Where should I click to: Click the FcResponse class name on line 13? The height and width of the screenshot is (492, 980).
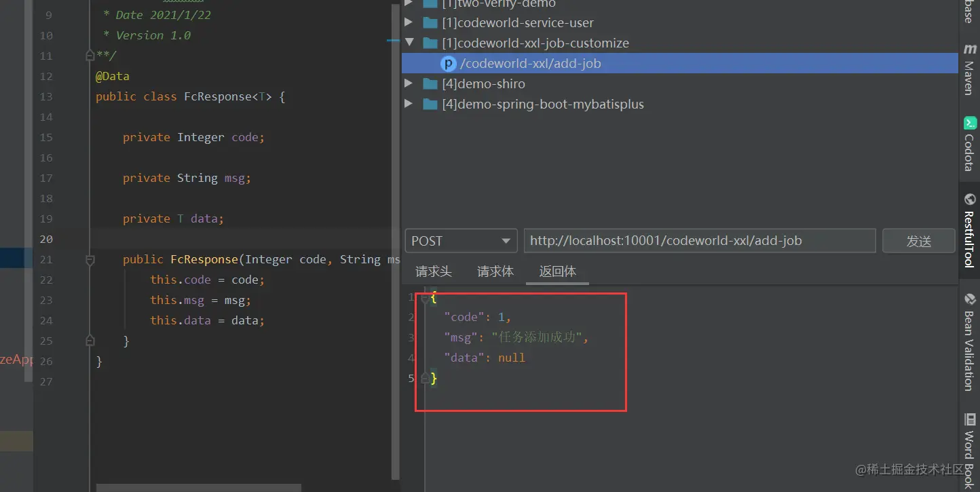point(218,96)
